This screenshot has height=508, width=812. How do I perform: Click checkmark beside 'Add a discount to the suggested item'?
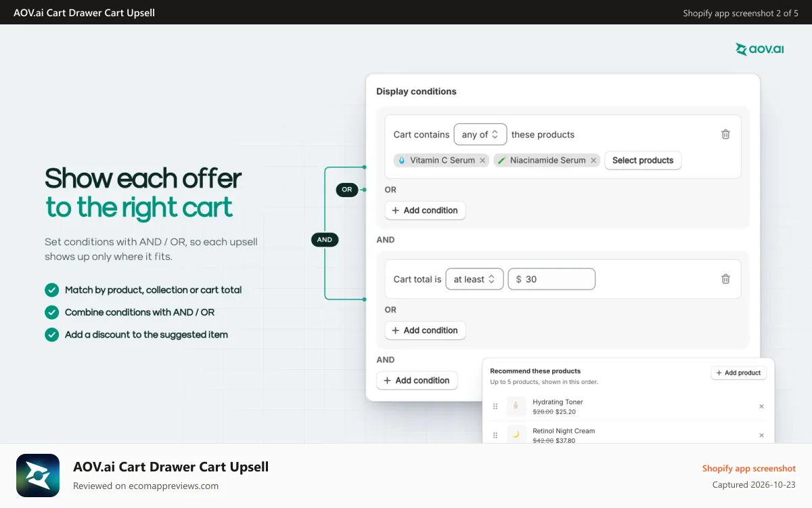(52, 335)
